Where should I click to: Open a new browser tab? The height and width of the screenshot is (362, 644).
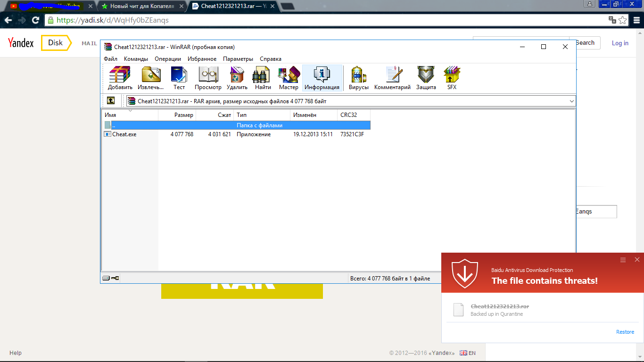[288, 7]
